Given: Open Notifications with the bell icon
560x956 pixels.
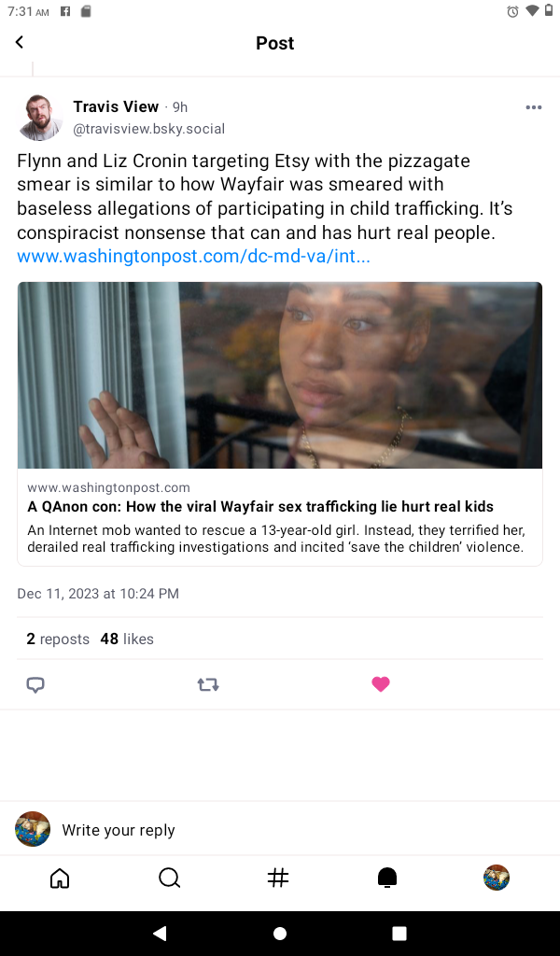Looking at the screenshot, I should pos(387,878).
